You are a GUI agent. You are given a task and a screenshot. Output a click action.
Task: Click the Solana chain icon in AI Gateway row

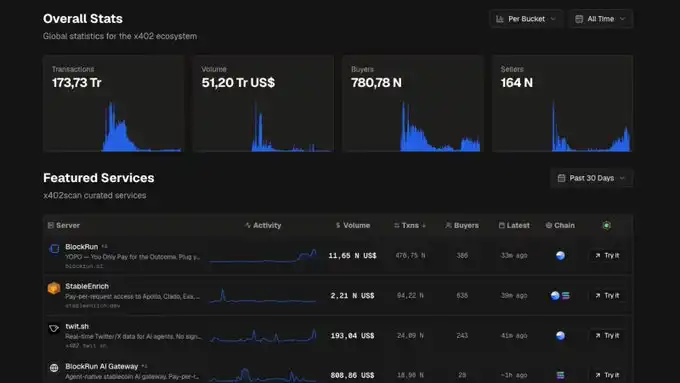pos(560,375)
